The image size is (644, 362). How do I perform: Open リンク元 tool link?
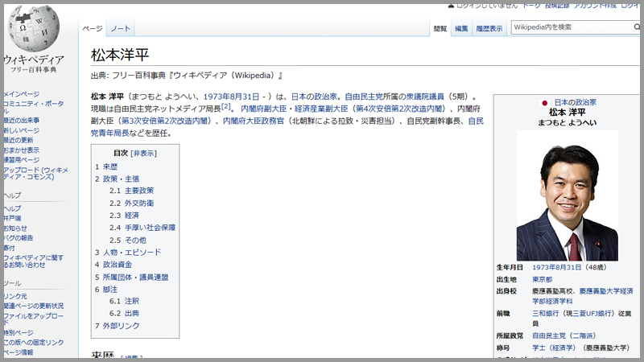click(x=15, y=296)
